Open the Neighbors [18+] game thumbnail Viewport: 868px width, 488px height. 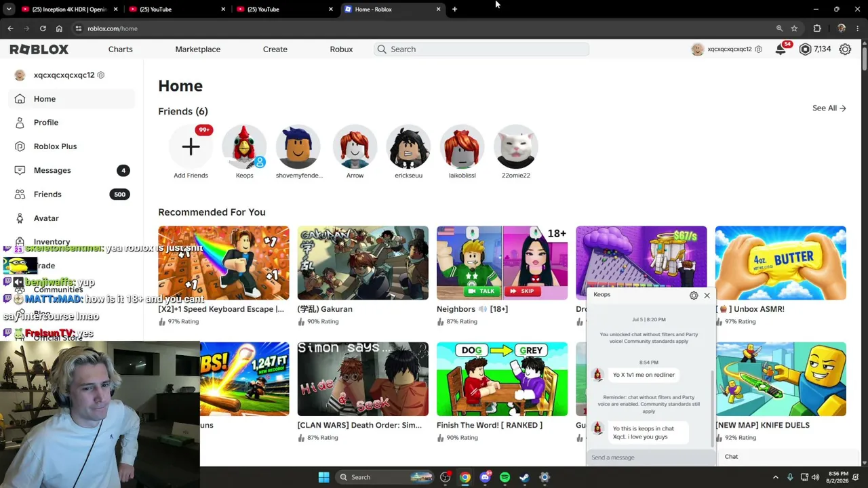502,263
